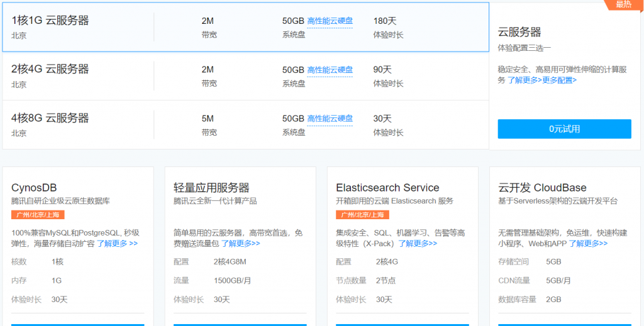
Task: Select the 2核4G 云服务器 configuration row
Action: click(246, 76)
